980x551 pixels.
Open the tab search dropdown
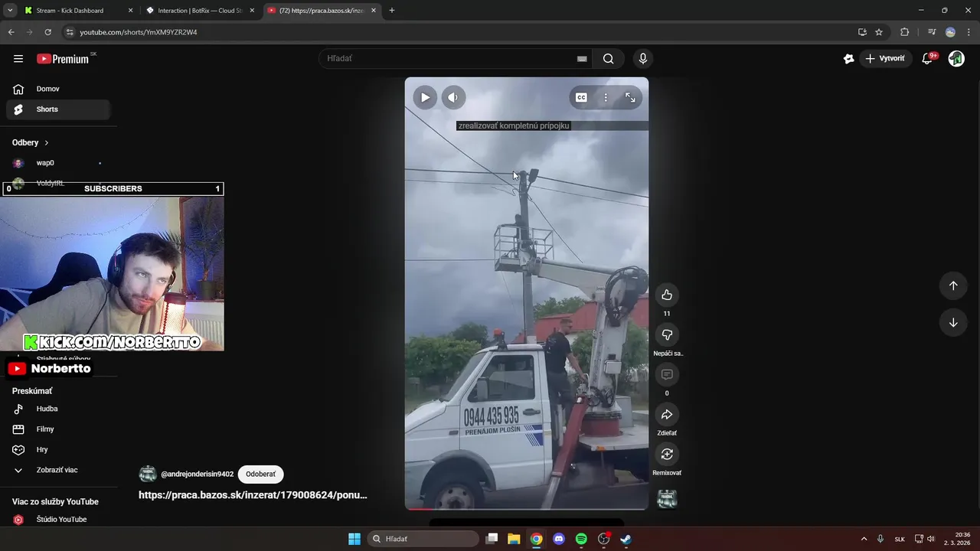[x=10, y=11]
